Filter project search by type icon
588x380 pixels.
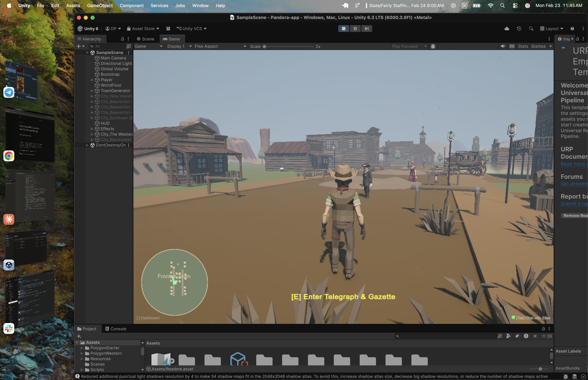pyautogui.click(x=508, y=336)
